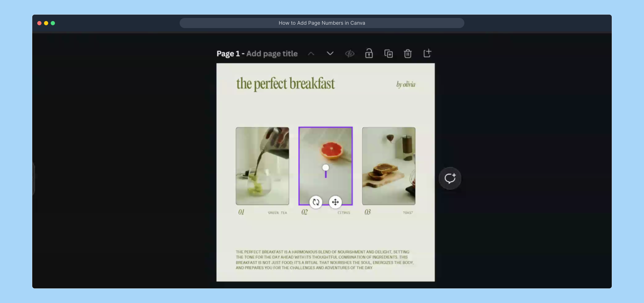Viewport: 644px width, 303px height.
Task: Select the green tea photo
Action: tap(262, 166)
